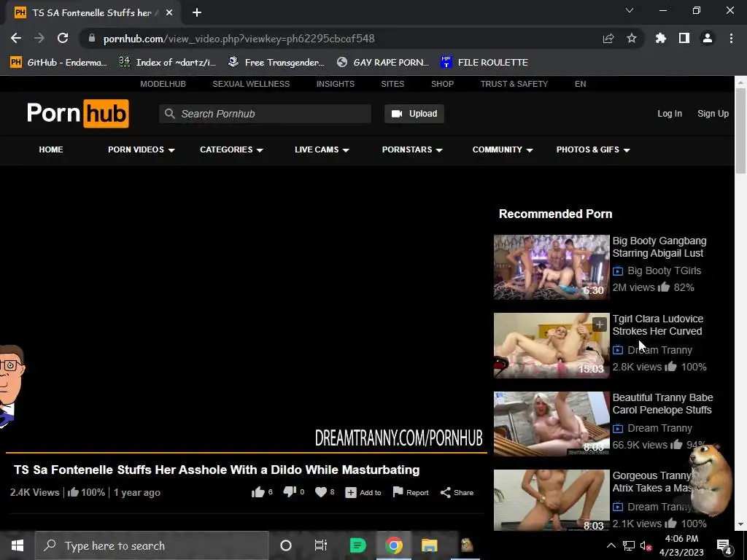Click inside the site search field
747x560 pixels.
[x=266, y=114]
